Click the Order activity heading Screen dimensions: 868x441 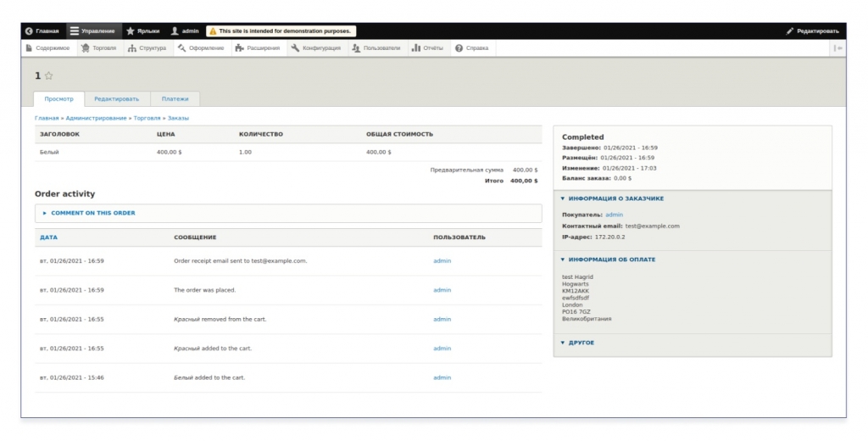pyautogui.click(x=64, y=194)
